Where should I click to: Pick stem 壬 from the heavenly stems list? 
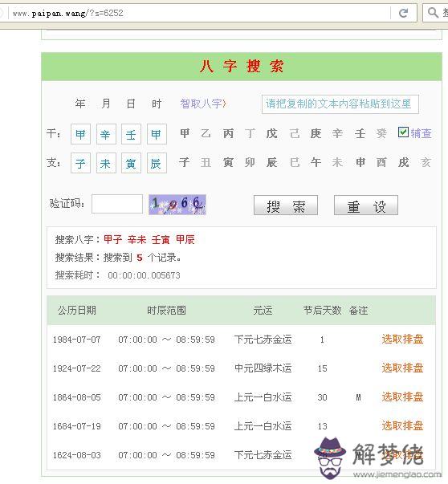tap(360, 133)
